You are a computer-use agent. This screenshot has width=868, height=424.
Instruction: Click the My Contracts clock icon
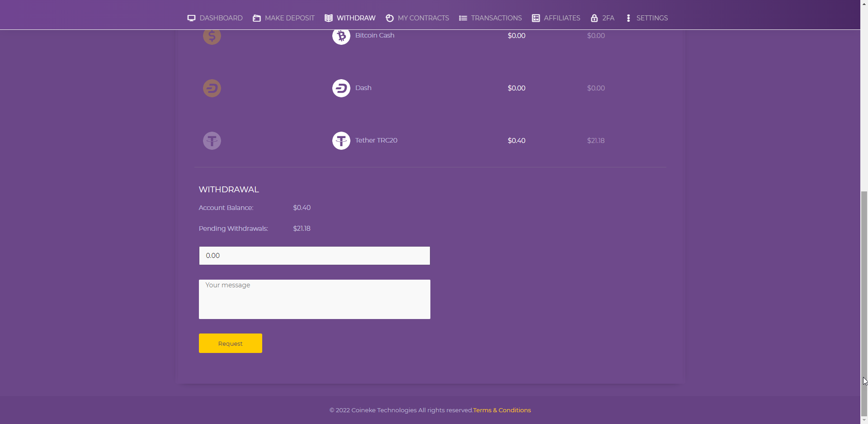click(x=389, y=18)
